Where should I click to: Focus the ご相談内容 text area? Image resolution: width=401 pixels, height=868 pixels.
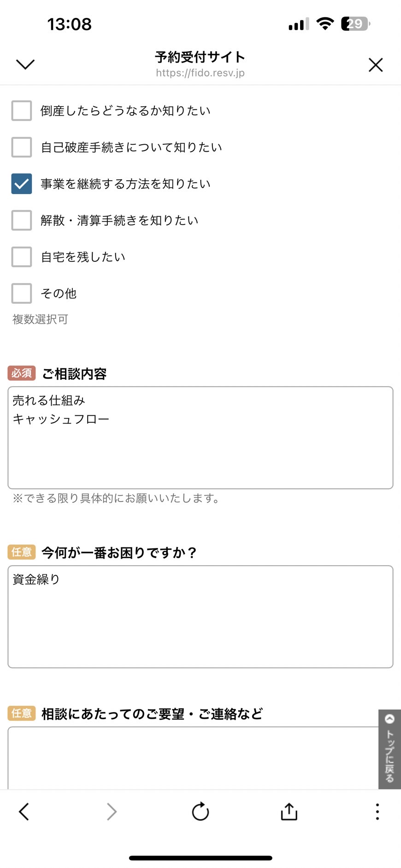click(x=200, y=437)
